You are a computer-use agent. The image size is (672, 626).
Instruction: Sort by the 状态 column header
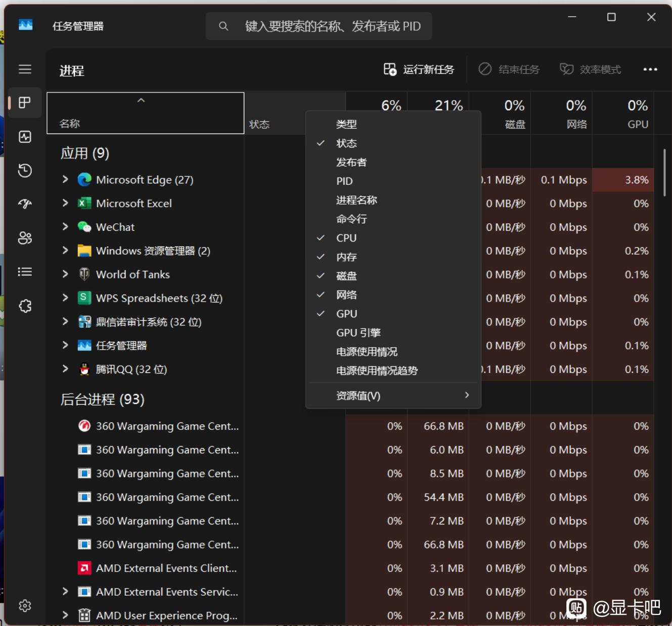pos(276,113)
